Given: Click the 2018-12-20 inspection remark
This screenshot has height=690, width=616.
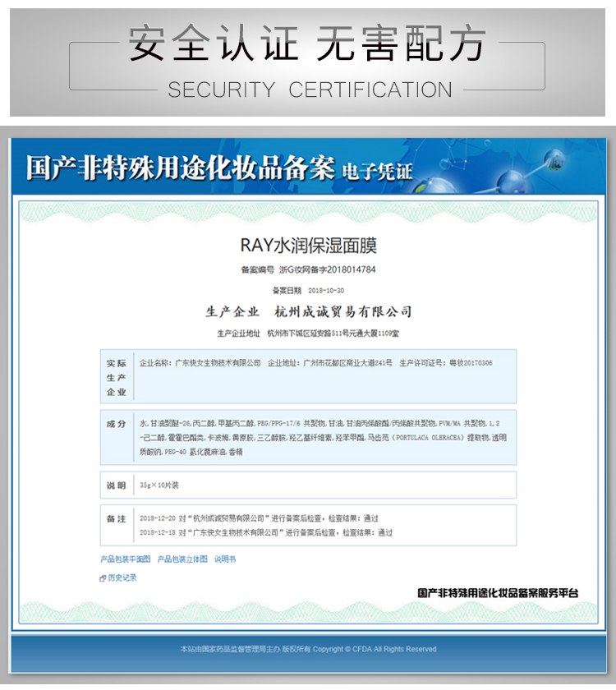Looking at the screenshot, I should 259,518.
